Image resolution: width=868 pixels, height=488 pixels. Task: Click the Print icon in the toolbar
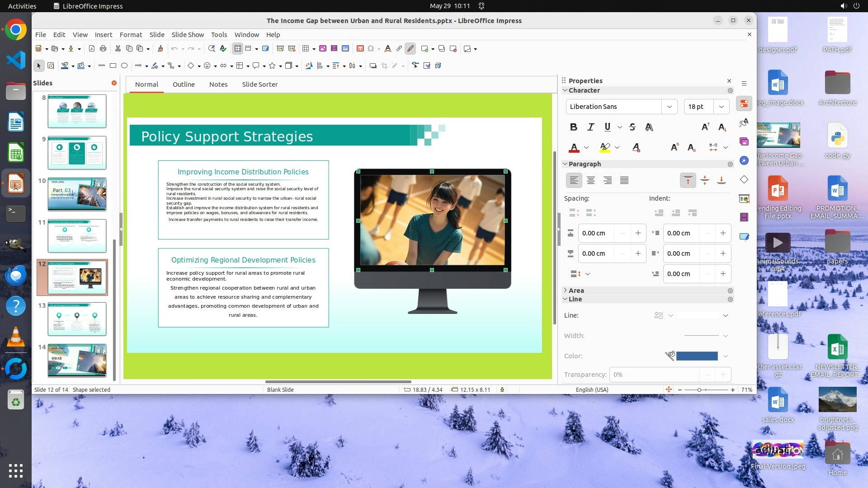point(103,49)
